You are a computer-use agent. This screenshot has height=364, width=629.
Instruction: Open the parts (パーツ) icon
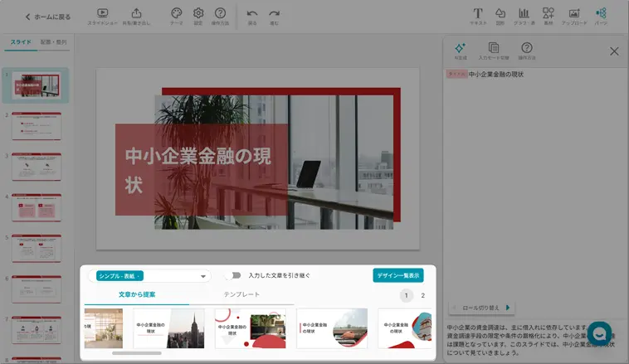coord(601,17)
